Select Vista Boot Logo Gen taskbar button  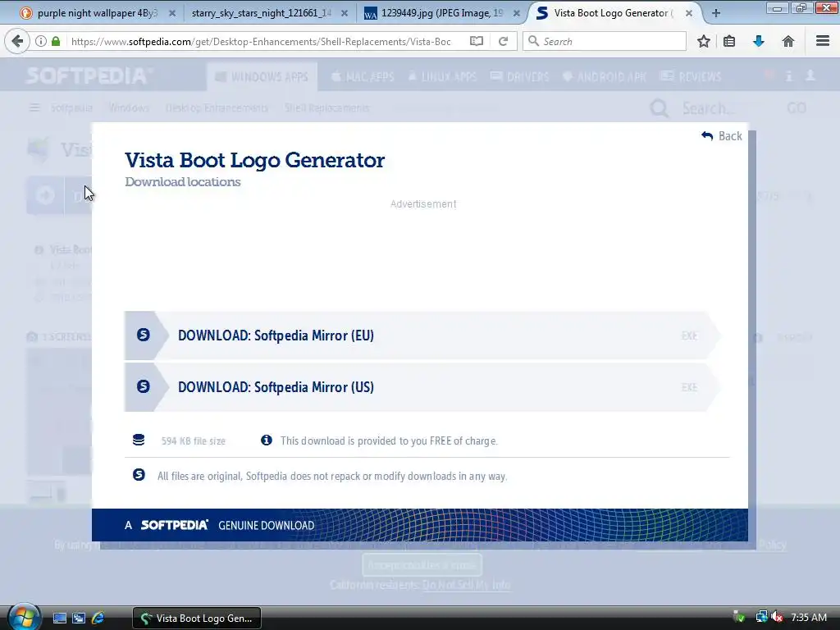(x=197, y=619)
